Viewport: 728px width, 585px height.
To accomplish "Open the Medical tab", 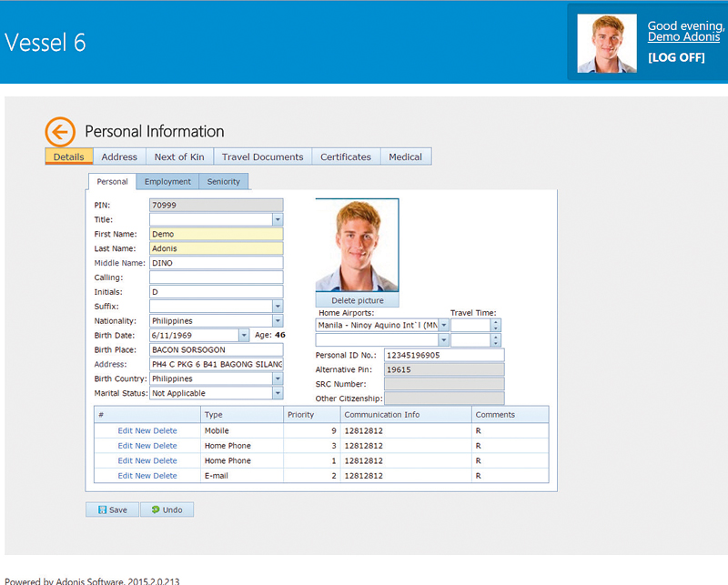I will point(405,156).
